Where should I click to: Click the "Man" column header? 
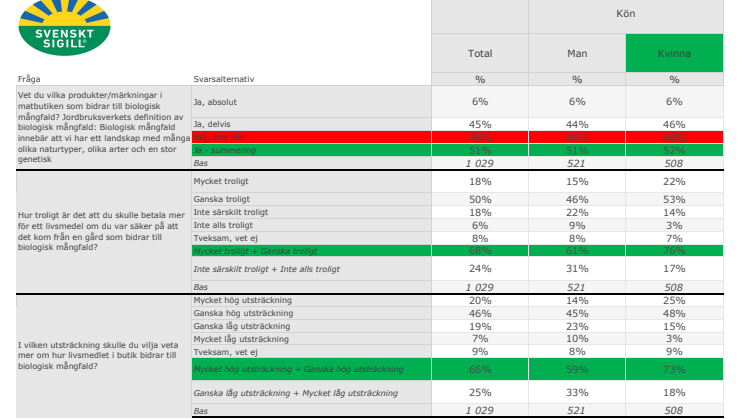(x=577, y=53)
